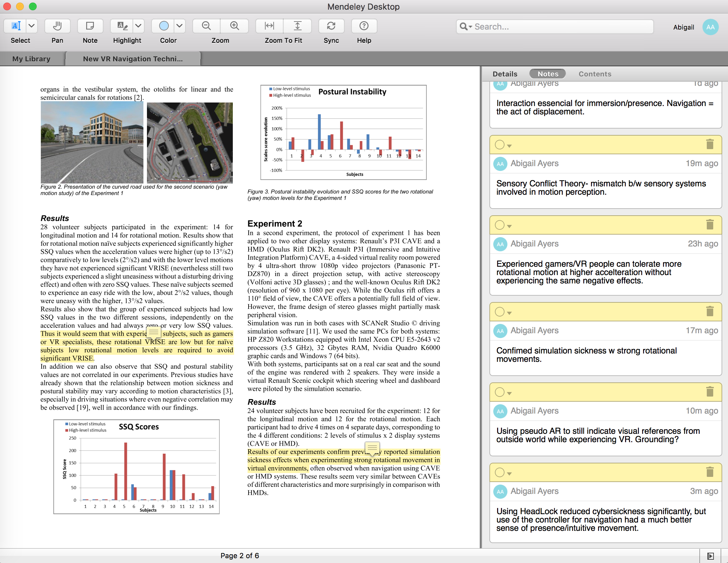Click sticky note icon in left column highlight
Screen dimensions: 728x563
(154, 333)
